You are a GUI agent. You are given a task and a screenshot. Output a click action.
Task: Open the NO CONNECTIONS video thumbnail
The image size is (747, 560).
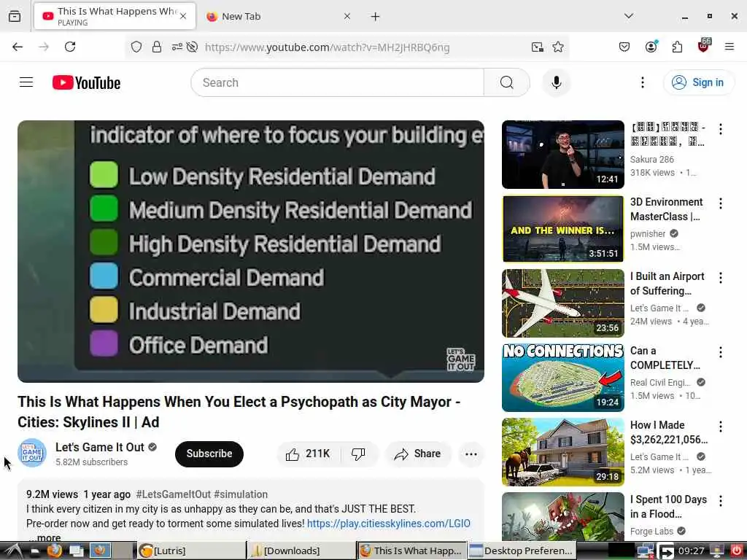click(562, 377)
